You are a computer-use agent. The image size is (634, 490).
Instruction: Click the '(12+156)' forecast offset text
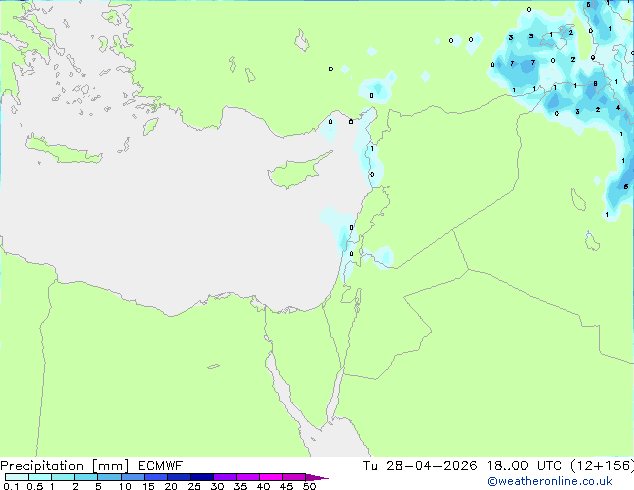click(x=602, y=466)
